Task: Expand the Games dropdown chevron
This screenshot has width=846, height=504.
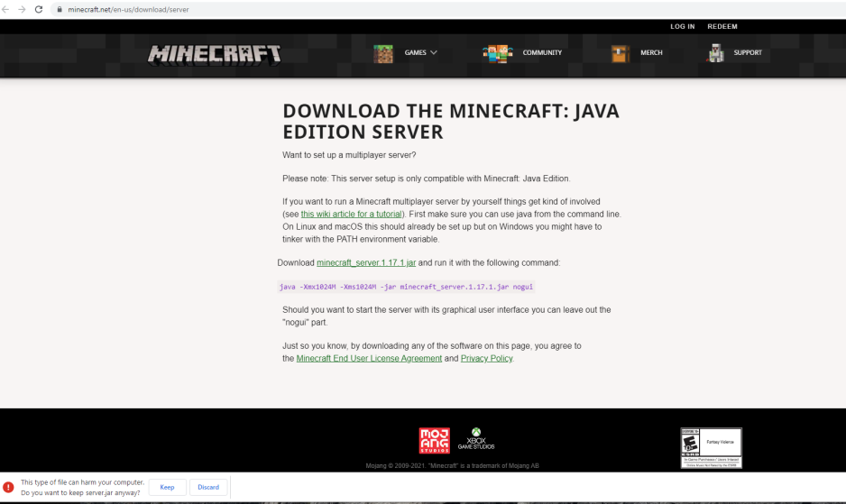Action: coord(434,52)
